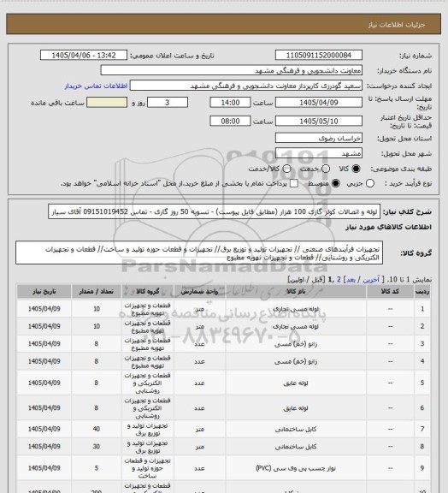Viewport: 448px width, 493px height.
Task: Click quantity 30 in row 8
Action: [97, 447]
